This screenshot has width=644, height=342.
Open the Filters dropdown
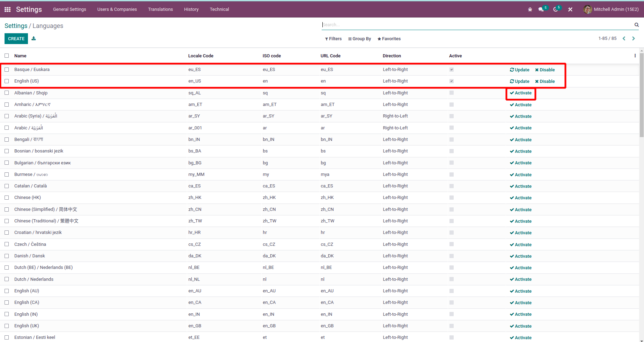[333, 39]
